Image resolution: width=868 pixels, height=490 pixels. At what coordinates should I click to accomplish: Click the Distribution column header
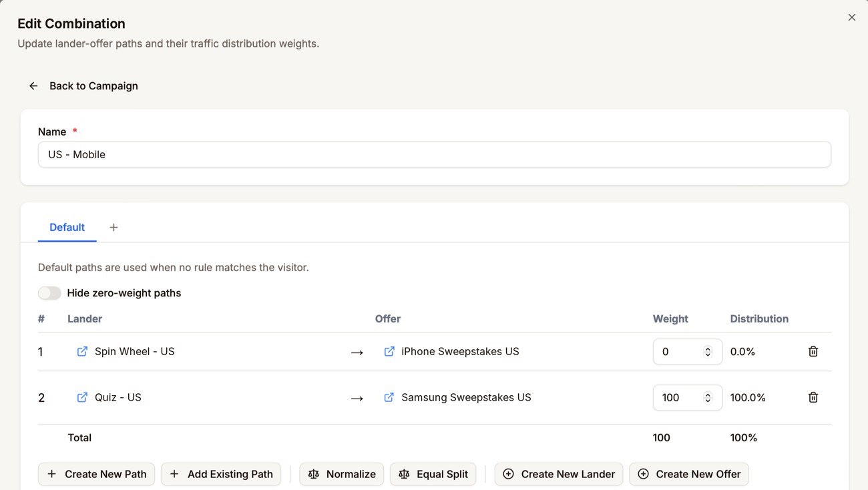(x=759, y=318)
